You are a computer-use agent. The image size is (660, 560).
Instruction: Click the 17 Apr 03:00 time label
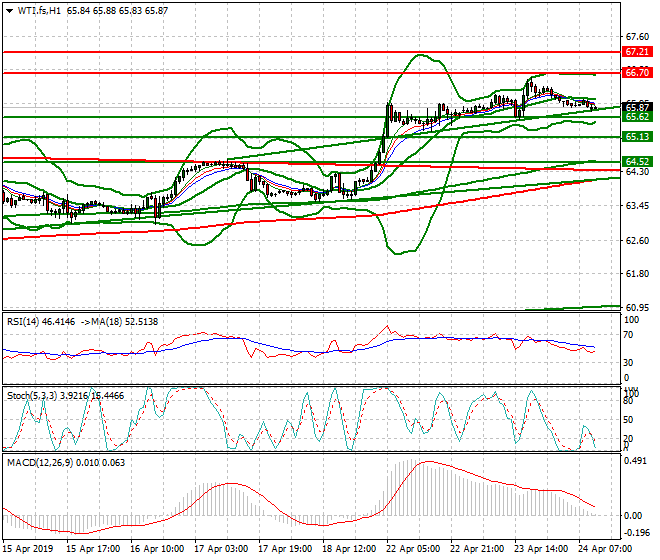click(221, 549)
